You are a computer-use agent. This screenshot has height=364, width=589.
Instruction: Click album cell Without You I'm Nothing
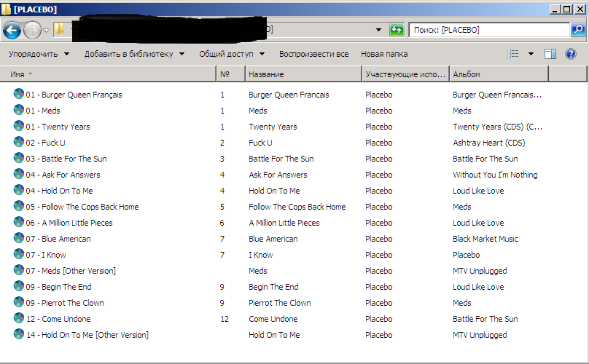tap(495, 175)
